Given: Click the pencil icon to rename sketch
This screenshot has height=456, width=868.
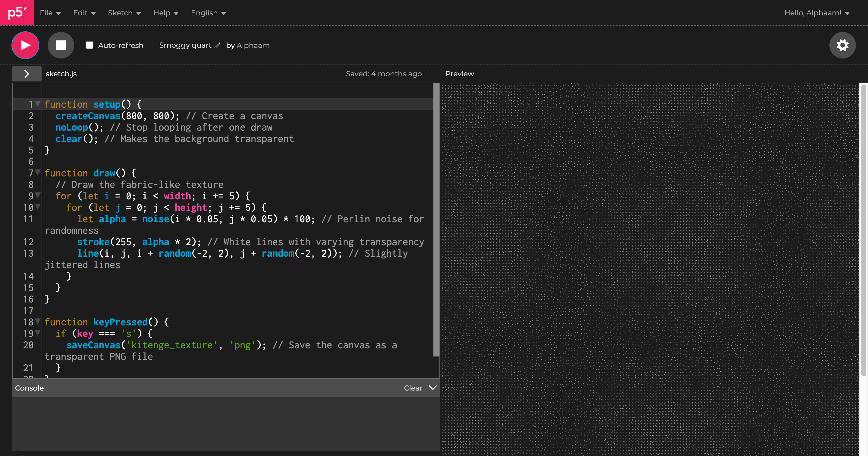Looking at the screenshot, I should click(x=217, y=46).
